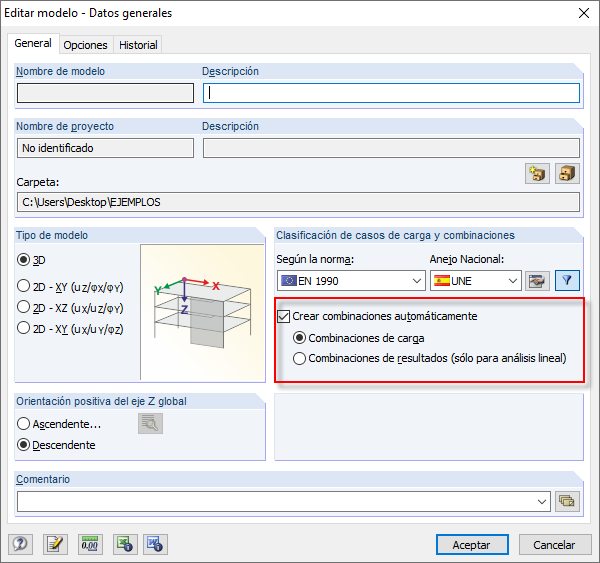Image resolution: width=600 pixels, height=563 pixels.
Task: Click the Nombre de proyecto field
Action: coord(105,148)
